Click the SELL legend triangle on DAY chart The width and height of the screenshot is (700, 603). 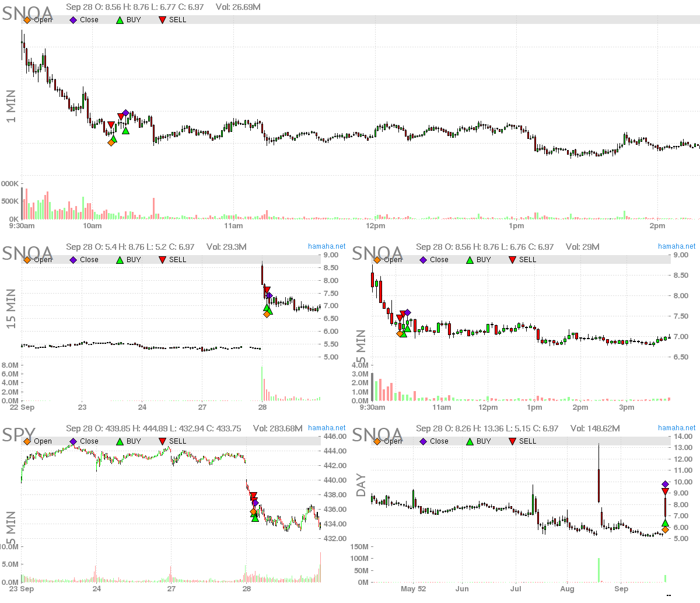pos(512,441)
